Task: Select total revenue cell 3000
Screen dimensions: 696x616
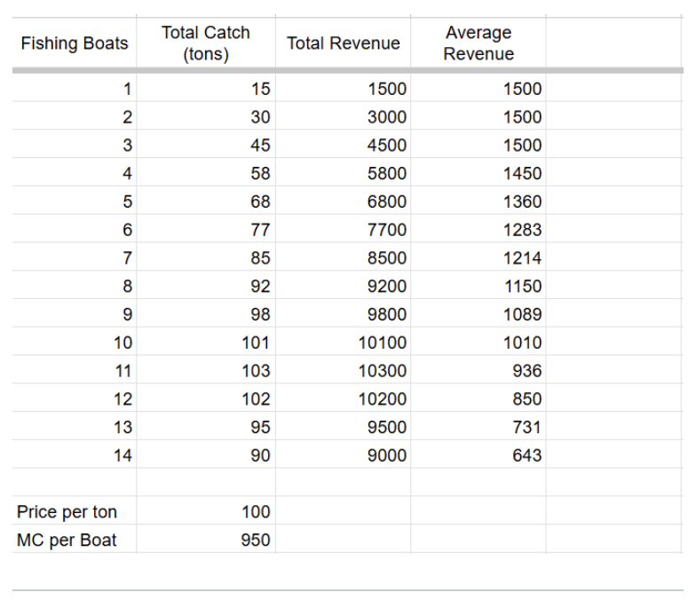Action: (x=343, y=116)
